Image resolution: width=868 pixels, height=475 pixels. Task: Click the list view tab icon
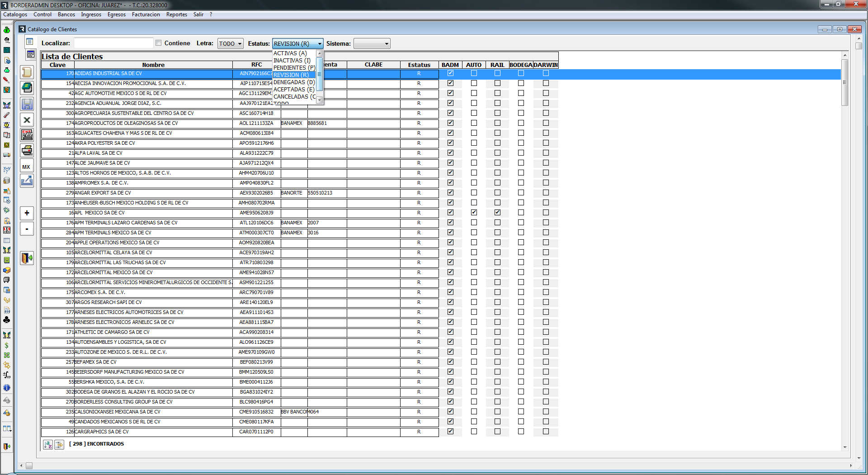[x=30, y=42]
